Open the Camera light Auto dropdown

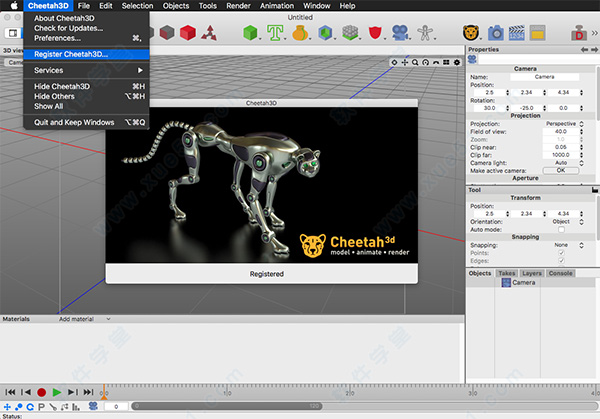point(563,163)
